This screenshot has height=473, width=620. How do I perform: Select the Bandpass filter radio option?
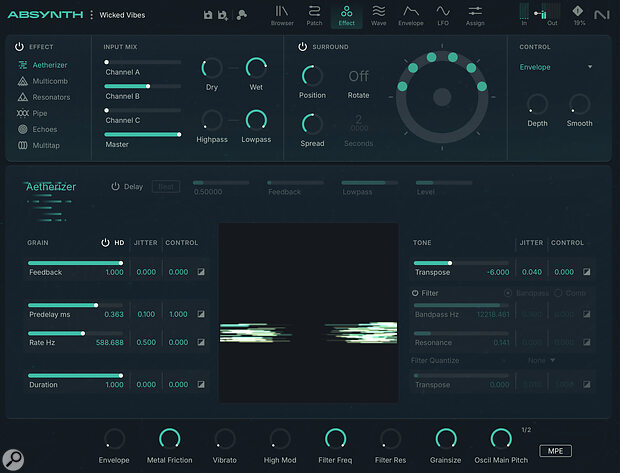point(508,293)
